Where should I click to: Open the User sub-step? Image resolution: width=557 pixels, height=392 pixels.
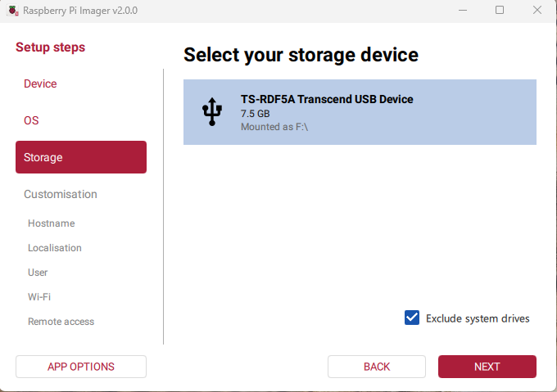[38, 273]
